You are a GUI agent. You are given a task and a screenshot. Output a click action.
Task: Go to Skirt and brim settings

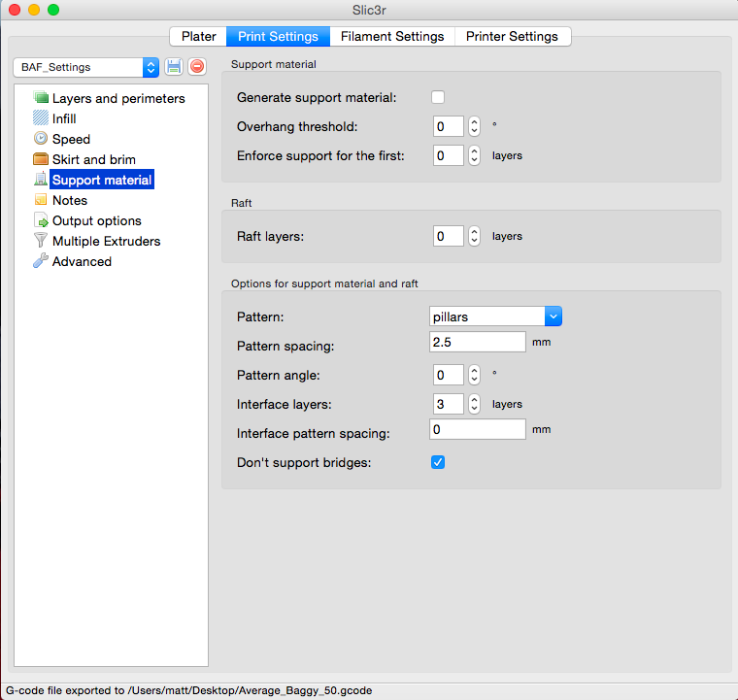point(93,159)
